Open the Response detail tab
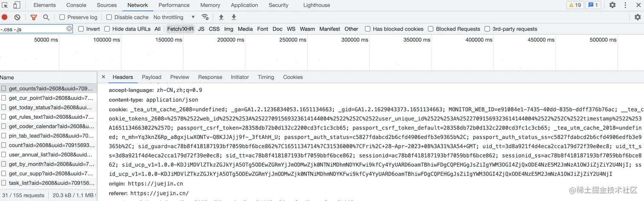The height and width of the screenshot is (201, 644). point(210,77)
